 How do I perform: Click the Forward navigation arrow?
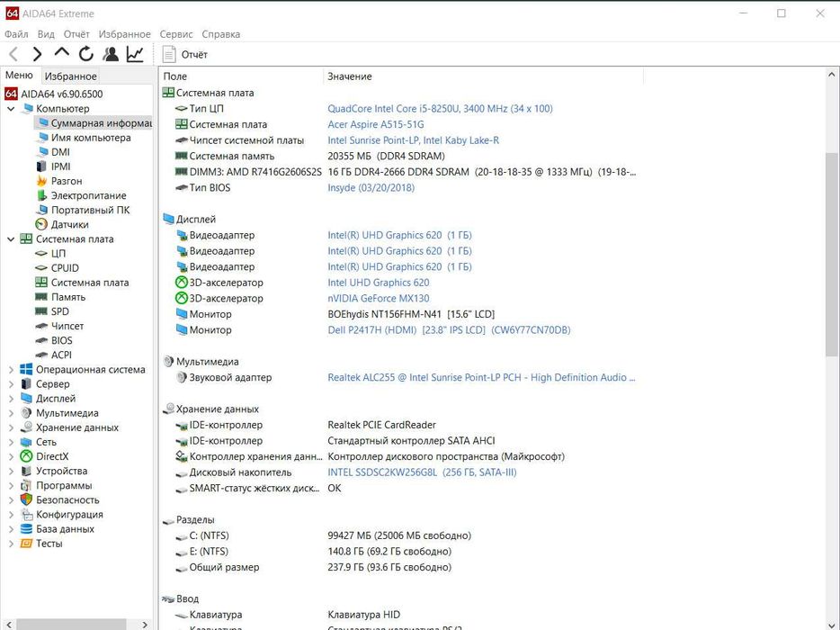click(37, 54)
